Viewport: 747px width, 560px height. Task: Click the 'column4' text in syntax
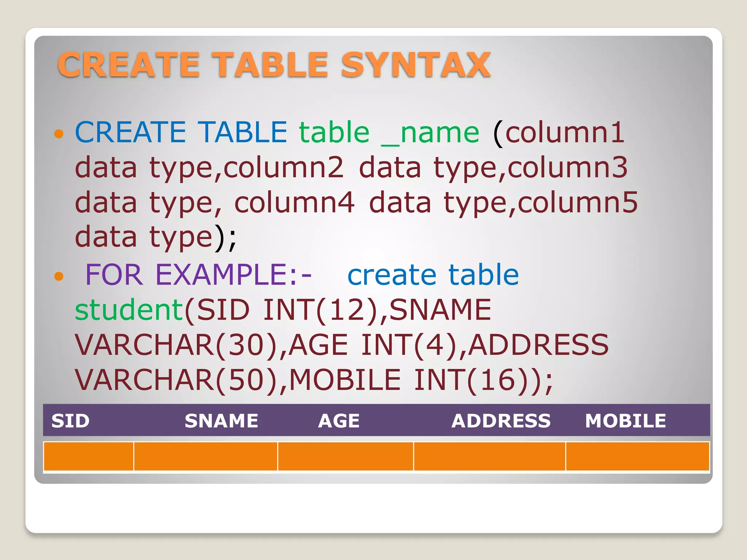pos(294,202)
